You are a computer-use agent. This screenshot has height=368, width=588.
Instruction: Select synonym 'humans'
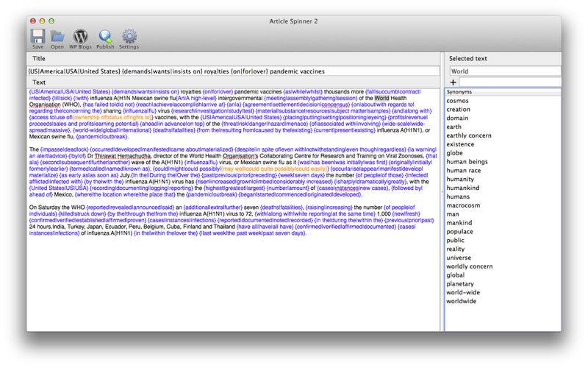458,197
